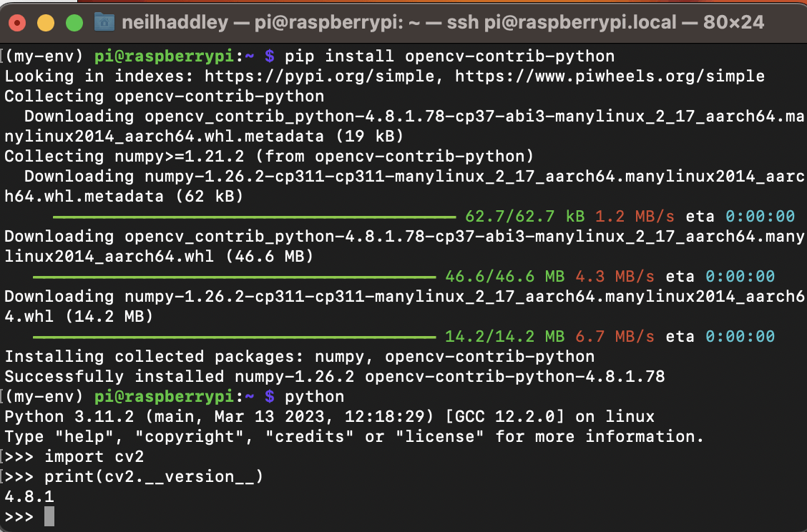Click the '(62 kB)' metadata size text
The width and height of the screenshot is (807, 532).
(x=210, y=197)
